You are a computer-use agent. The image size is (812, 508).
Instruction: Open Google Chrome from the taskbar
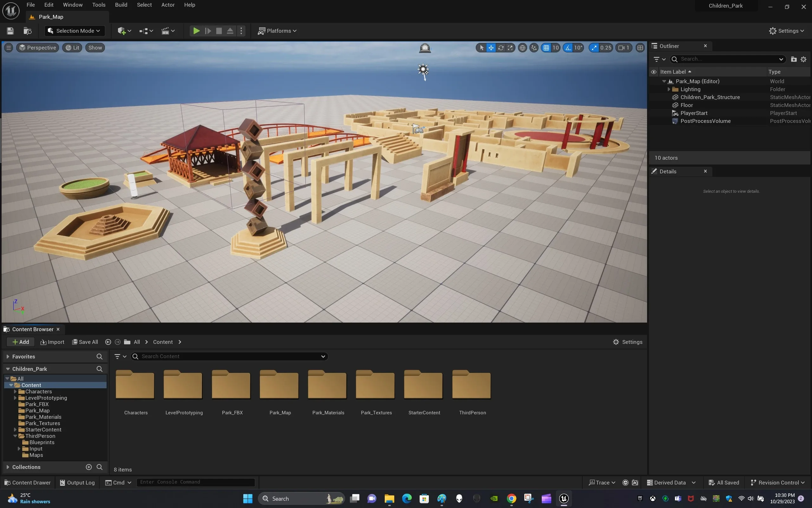511,498
